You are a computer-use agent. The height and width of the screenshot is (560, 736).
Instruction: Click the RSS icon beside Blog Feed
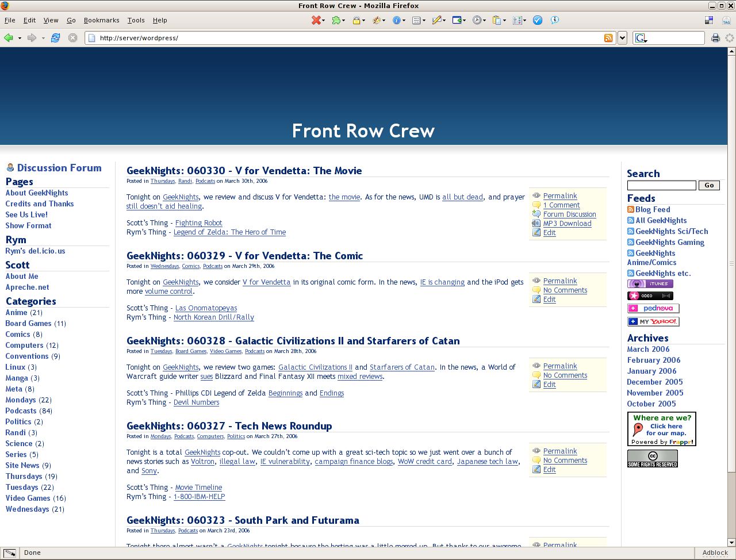631,210
